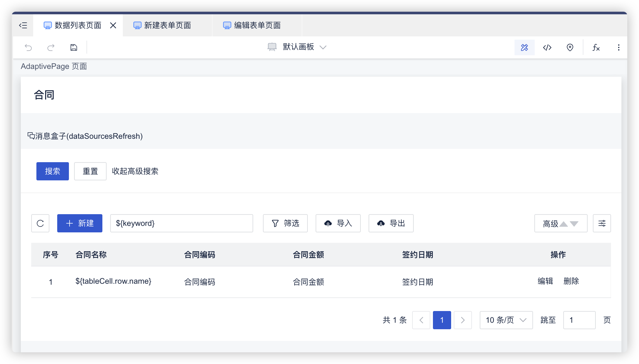This screenshot has width=639, height=364.
Task: Click the locate/position pin icon
Action: tap(570, 47)
